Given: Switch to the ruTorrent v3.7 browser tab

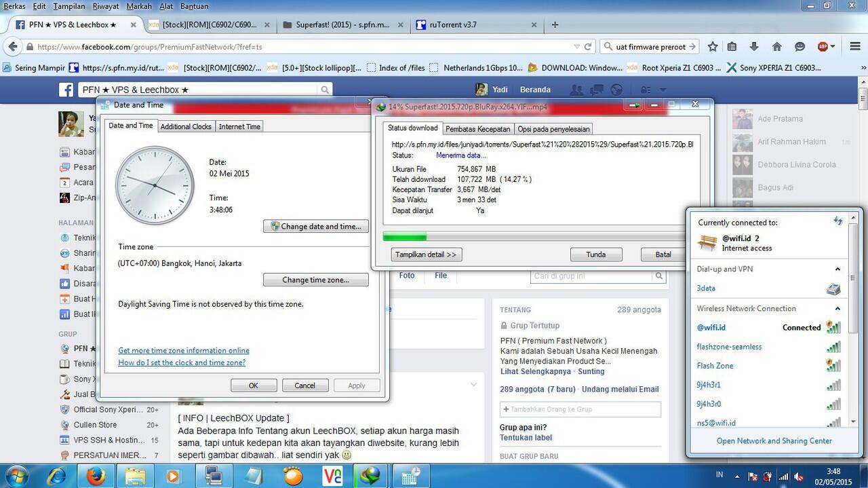Looking at the screenshot, I should 475,24.
